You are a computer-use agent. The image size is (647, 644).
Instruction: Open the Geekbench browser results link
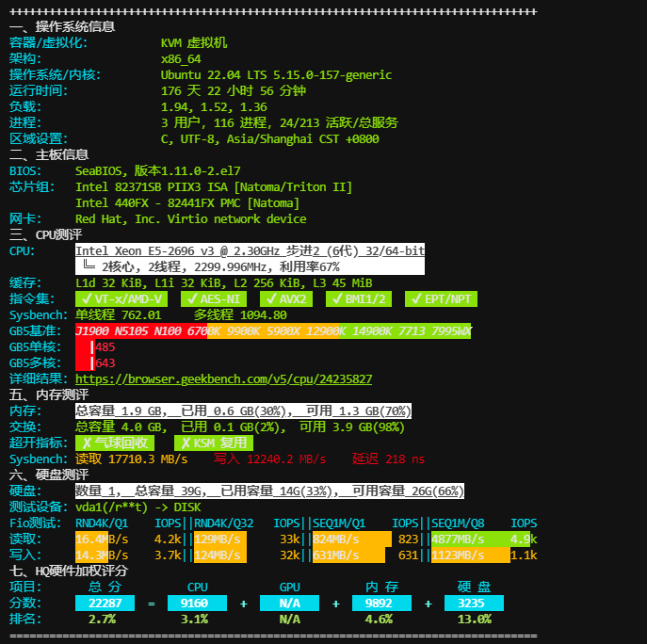click(x=223, y=379)
